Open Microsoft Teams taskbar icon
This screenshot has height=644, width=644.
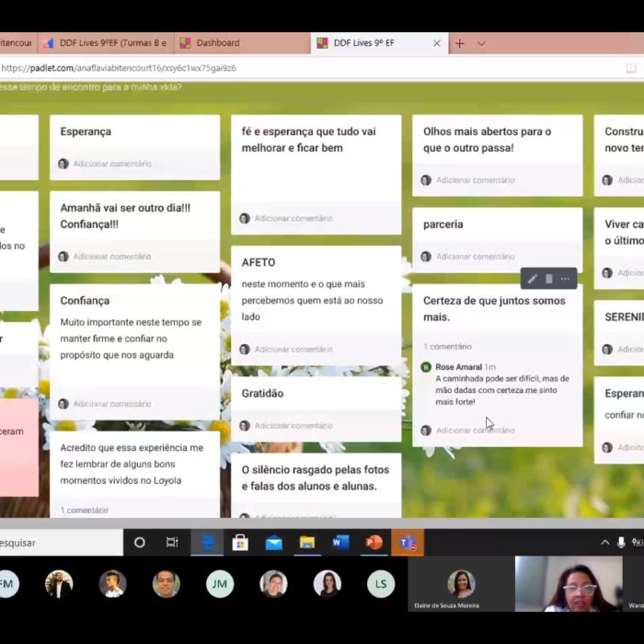407,543
